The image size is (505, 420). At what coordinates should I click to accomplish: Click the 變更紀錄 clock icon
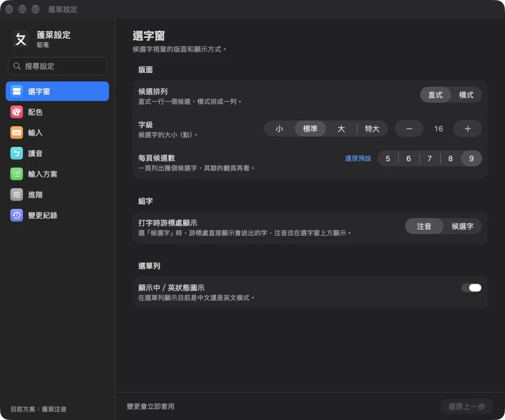point(17,215)
